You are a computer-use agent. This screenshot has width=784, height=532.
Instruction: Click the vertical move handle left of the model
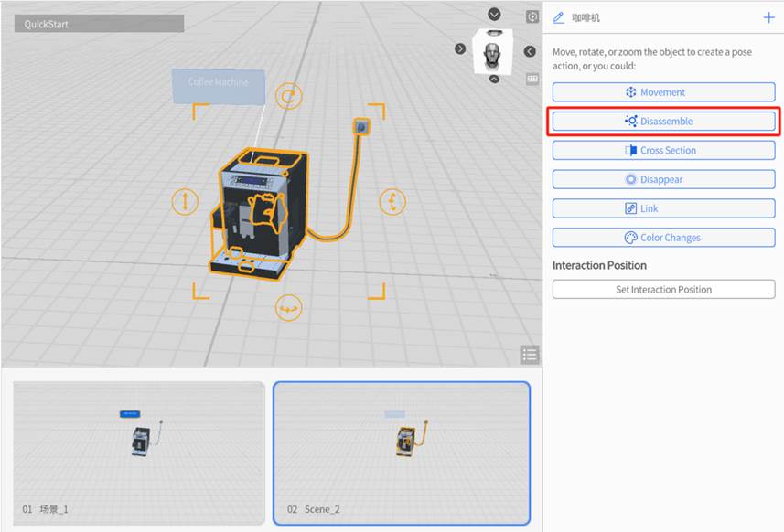point(186,202)
